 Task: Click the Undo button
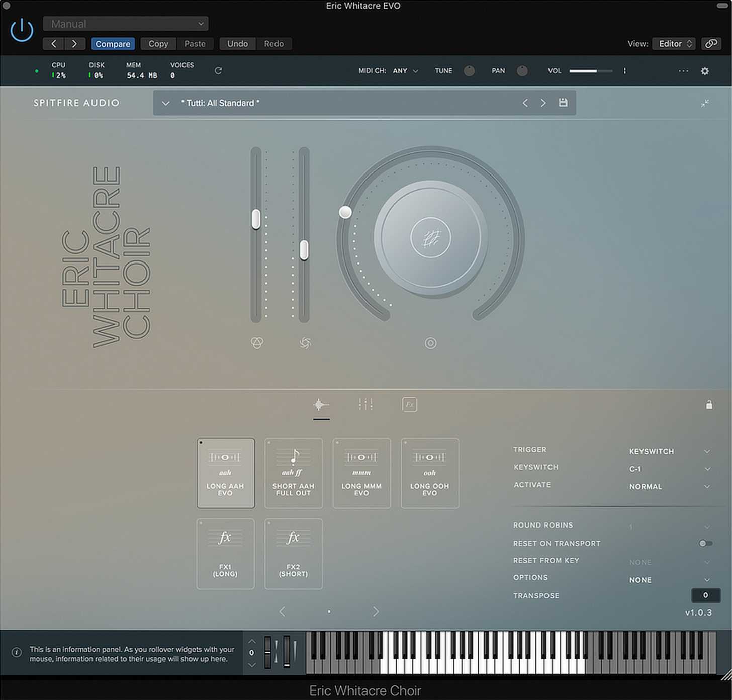click(x=237, y=44)
